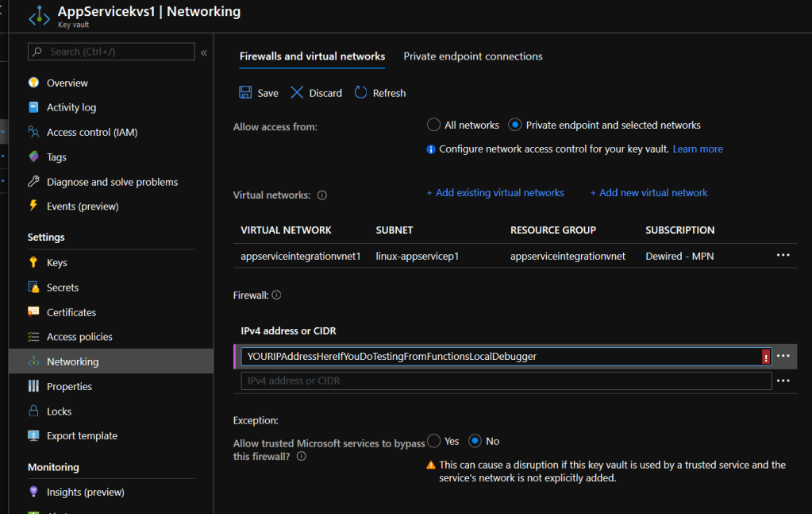Click the Learn more link
812x514 pixels.
point(698,149)
